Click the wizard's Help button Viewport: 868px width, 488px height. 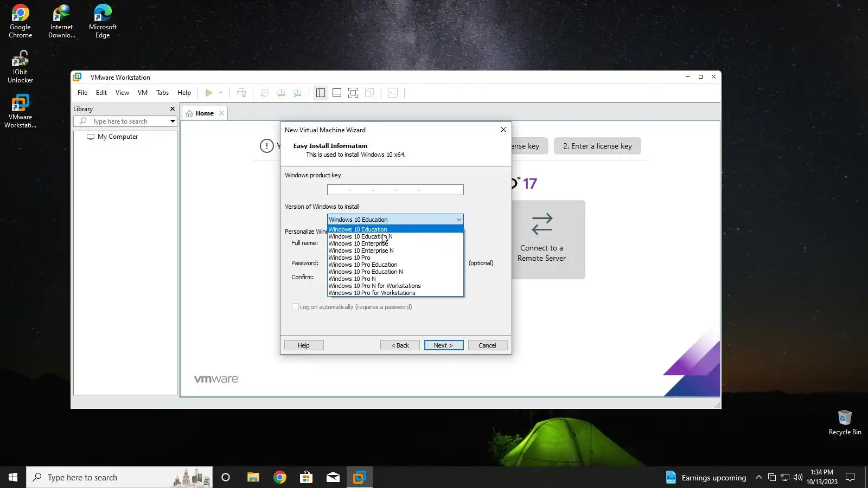tap(304, 345)
